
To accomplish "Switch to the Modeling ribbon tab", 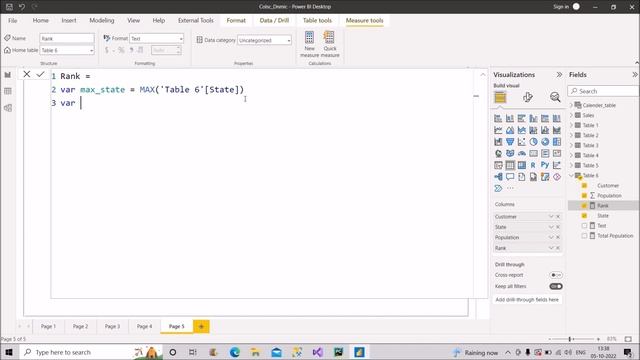I will (x=102, y=20).
